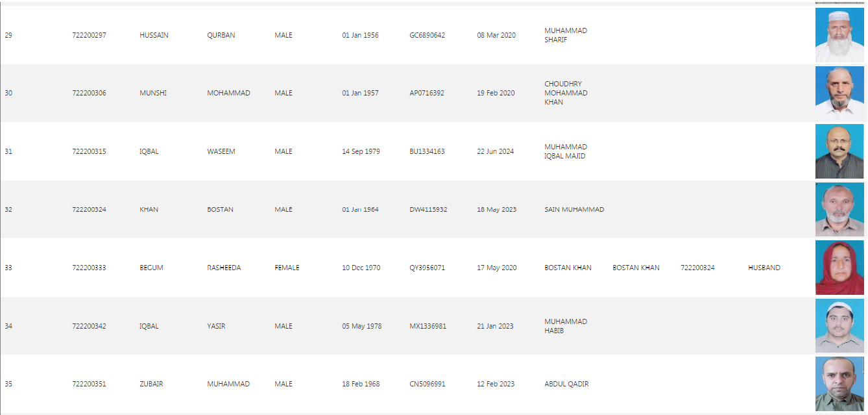The width and height of the screenshot is (868, 415).
Task: Click the photo in Rasheeda Begum's row
Action: 839,268
